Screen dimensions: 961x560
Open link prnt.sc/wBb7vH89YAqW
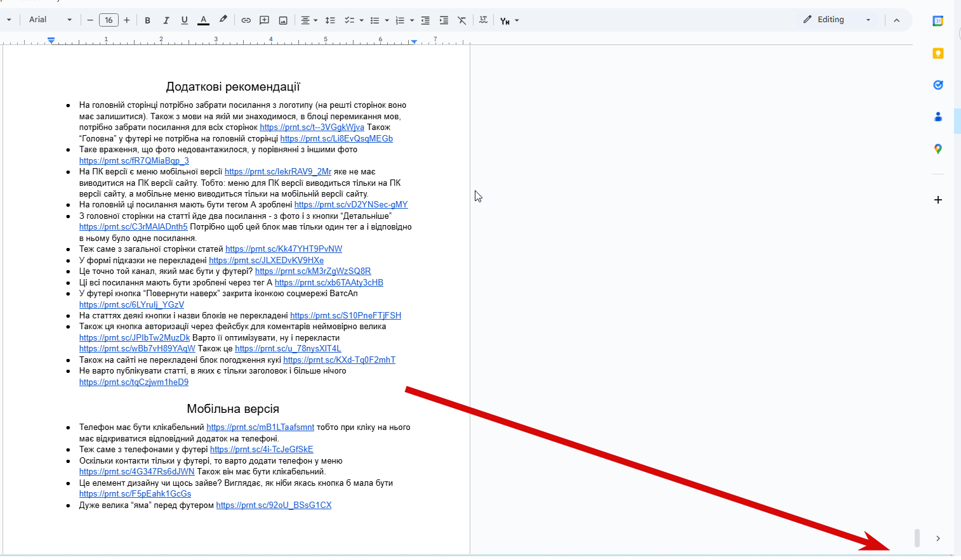click(137, 349)
